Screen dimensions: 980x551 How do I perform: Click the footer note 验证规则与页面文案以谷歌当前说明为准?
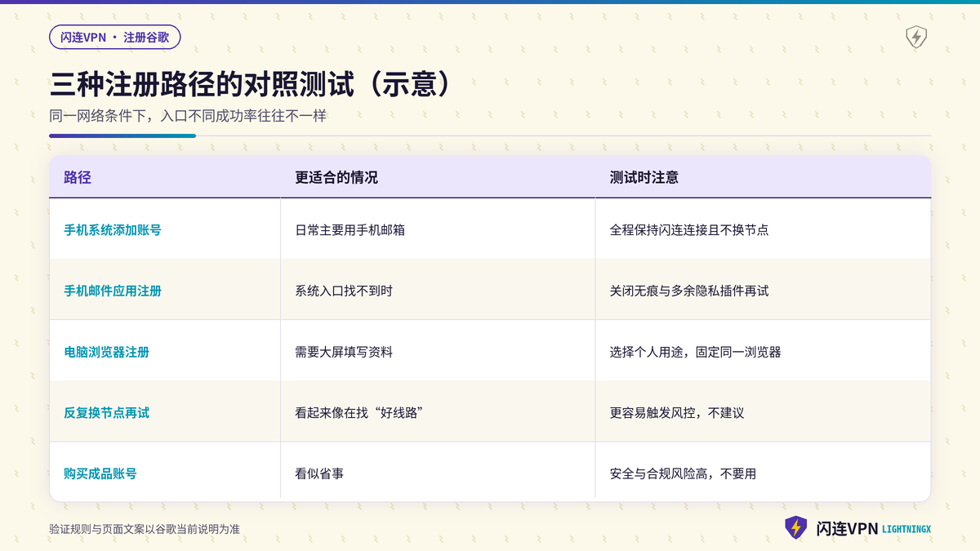pyautogui.click(x=145, y=529)
